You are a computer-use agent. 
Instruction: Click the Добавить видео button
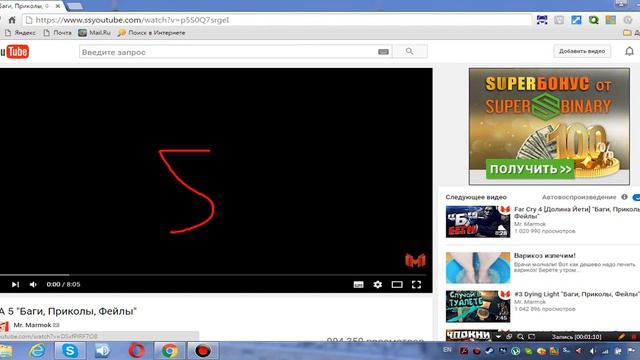[x=582, y=51]
